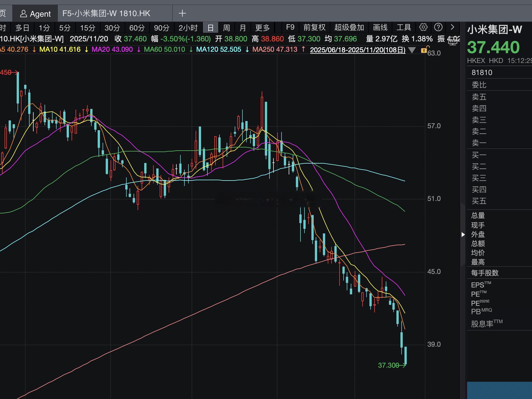Click the 超级叠加 overlay button
Screen dimensions: 532x399
click(349, 28)
